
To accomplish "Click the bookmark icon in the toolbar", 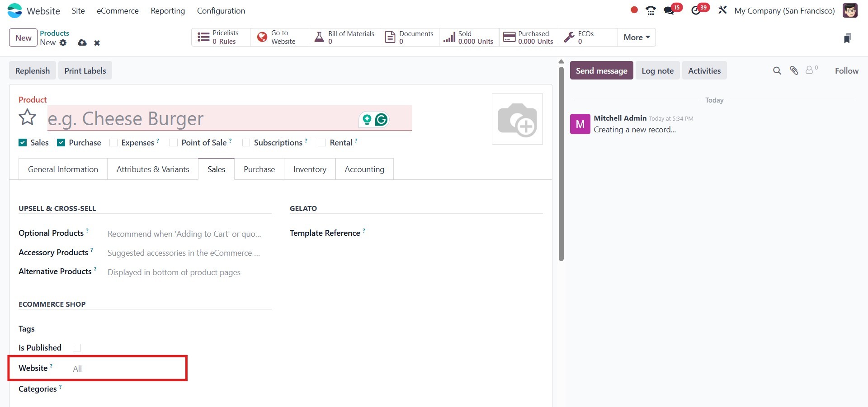I will point(848,38).
